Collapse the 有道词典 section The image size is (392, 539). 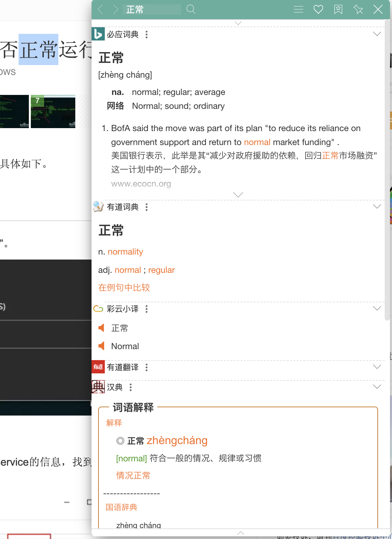pos(377,206)
